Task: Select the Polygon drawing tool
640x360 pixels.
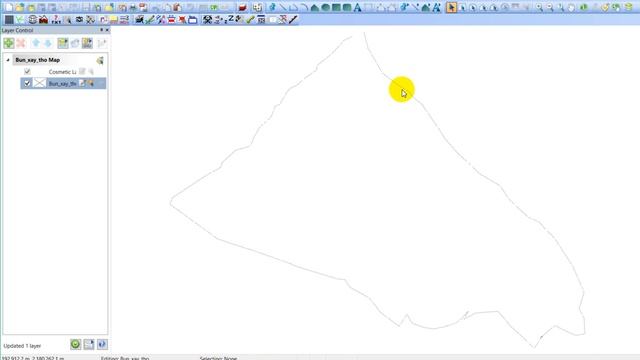Action: coord(314,8)
